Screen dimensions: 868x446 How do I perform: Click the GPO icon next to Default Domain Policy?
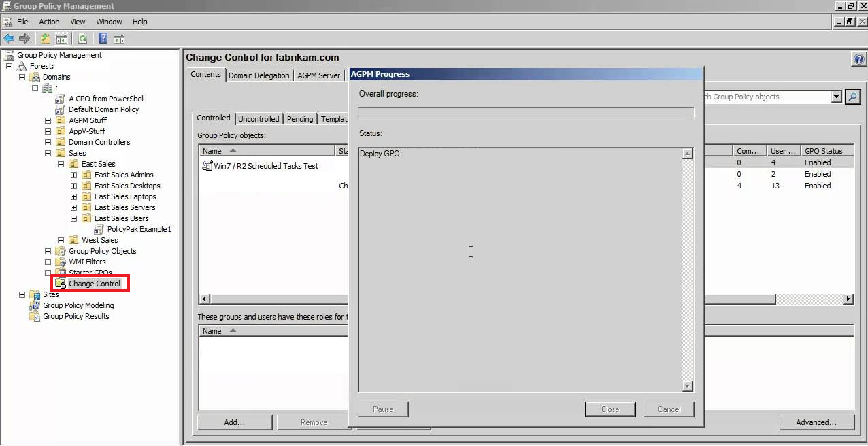[61, 109]
